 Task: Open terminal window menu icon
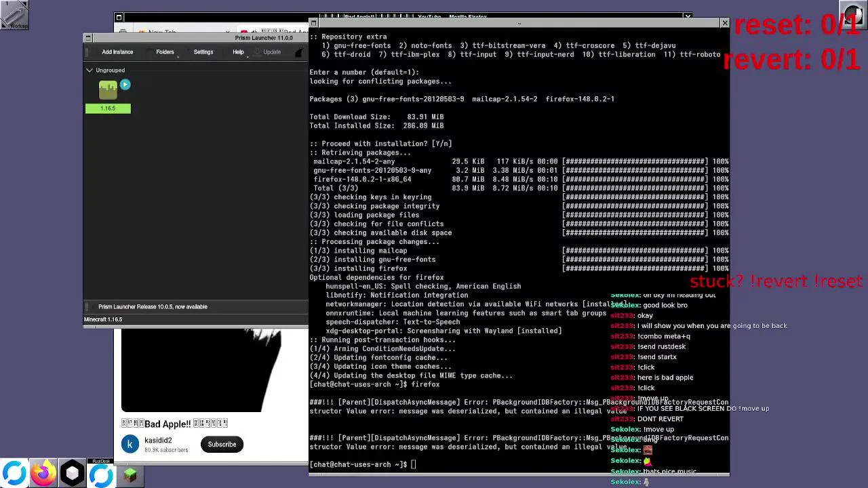tap(313, 24)
